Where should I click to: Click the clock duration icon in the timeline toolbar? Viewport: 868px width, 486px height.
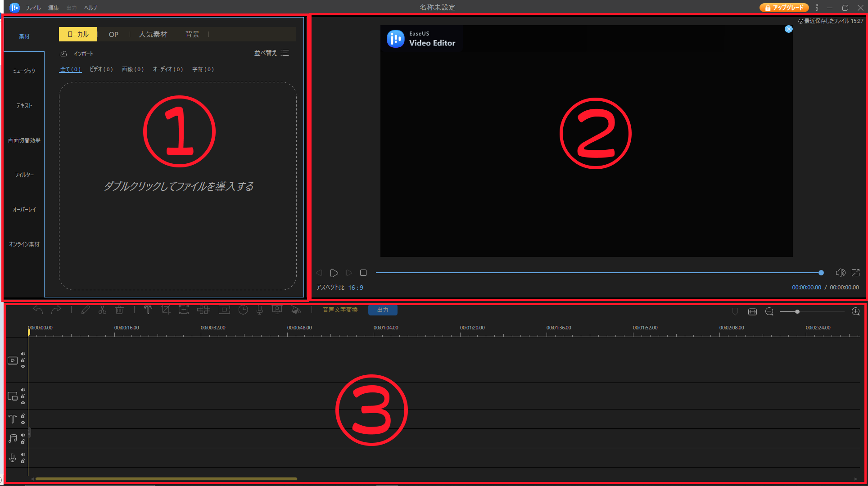click(243, 310)
